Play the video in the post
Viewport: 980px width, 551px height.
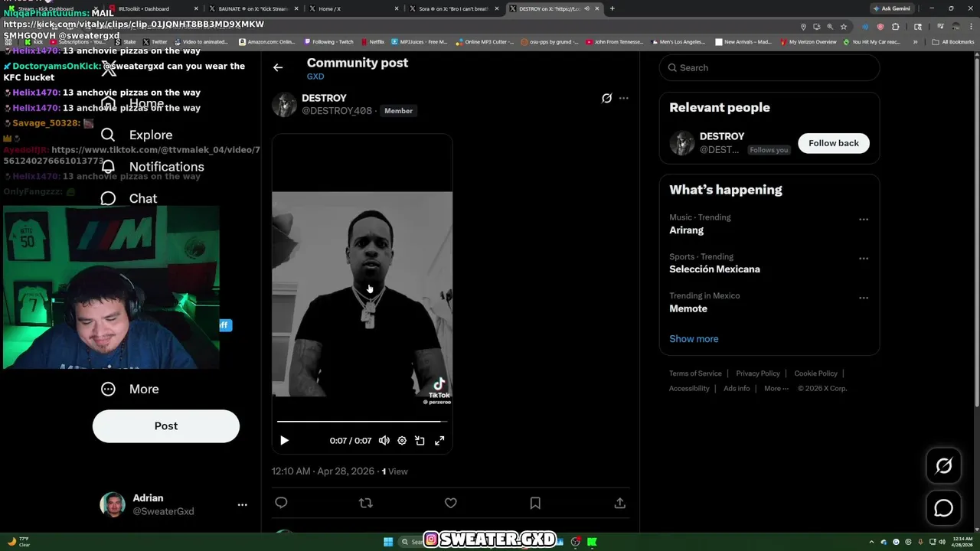[284, 441]
